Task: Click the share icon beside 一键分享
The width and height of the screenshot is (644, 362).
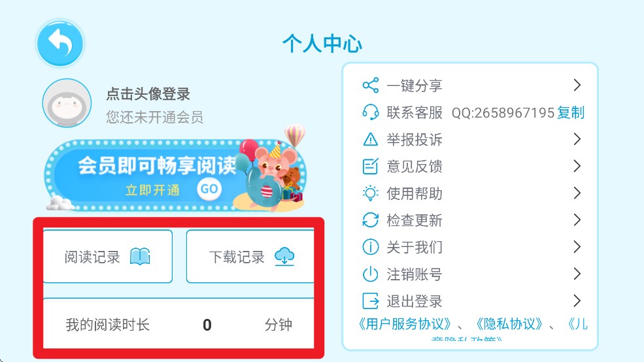Action: pyautogui.click(x=371, y=85)
